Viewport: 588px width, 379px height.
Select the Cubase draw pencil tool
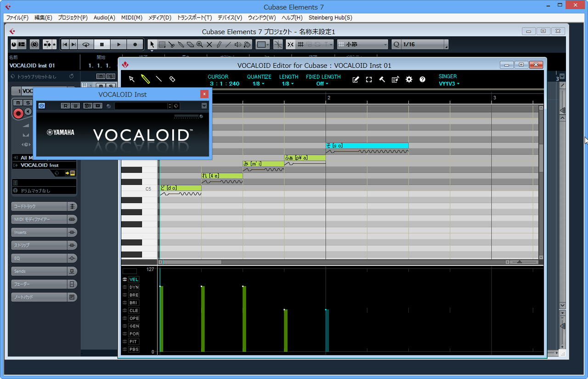point(219,45)
